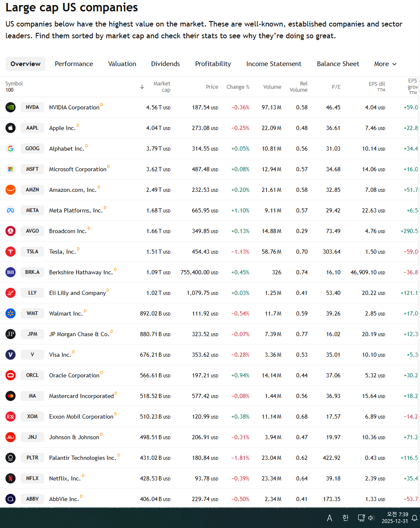
Task: Open the Eli Lilly and Company link
Action: click(x=77, y=293)
